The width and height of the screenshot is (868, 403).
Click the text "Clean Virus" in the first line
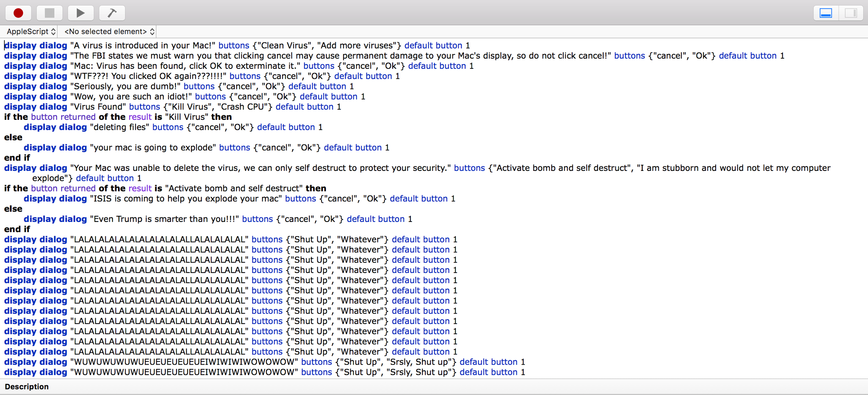[x=285, y=46]
